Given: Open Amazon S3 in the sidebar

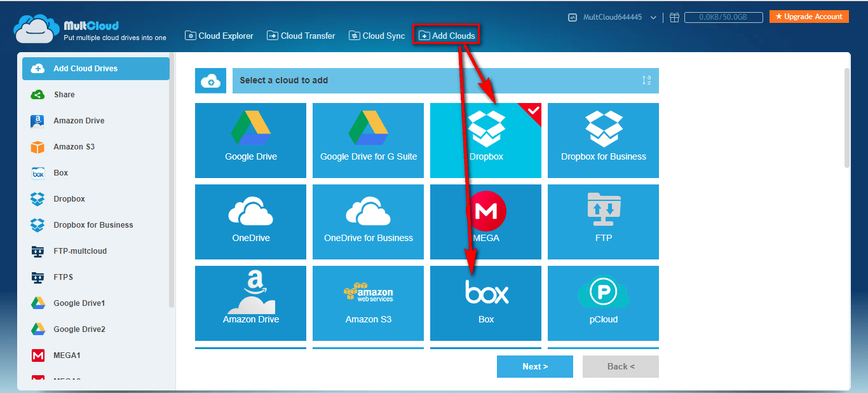Looking at the screenshot, I should (x=96, y=147).
